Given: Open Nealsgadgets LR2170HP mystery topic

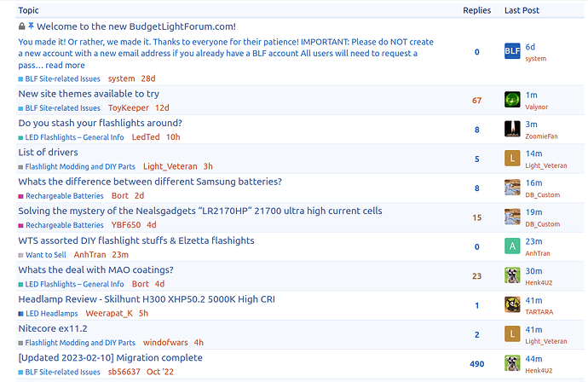Looking at the screenshot, I should tap(200, 211).
